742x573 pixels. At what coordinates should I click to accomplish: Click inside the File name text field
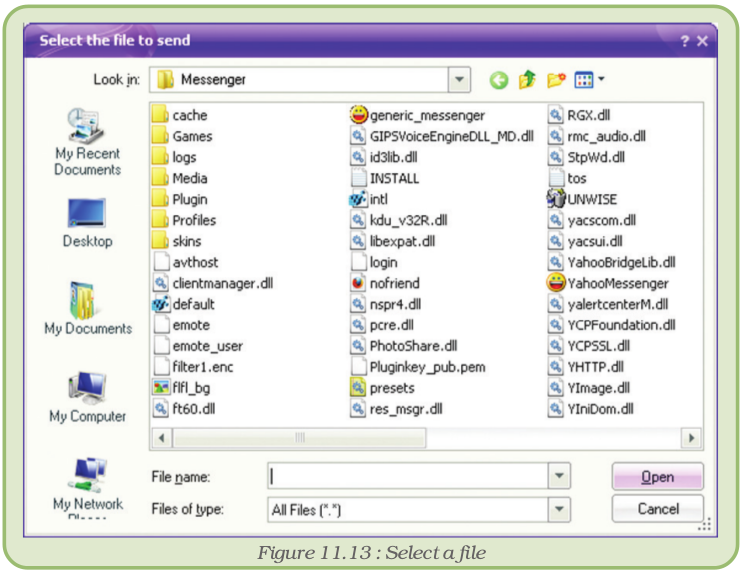pos(408,477)
